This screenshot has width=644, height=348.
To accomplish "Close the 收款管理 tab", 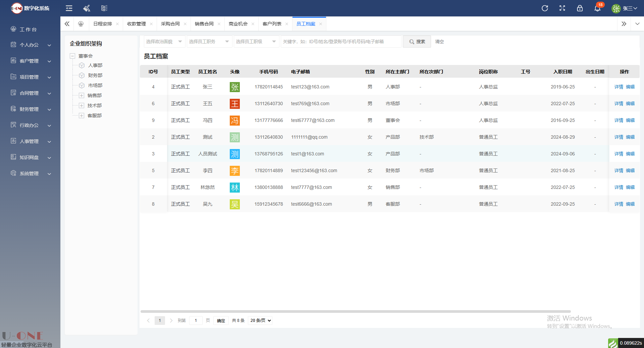I will (x=151, y=24).
